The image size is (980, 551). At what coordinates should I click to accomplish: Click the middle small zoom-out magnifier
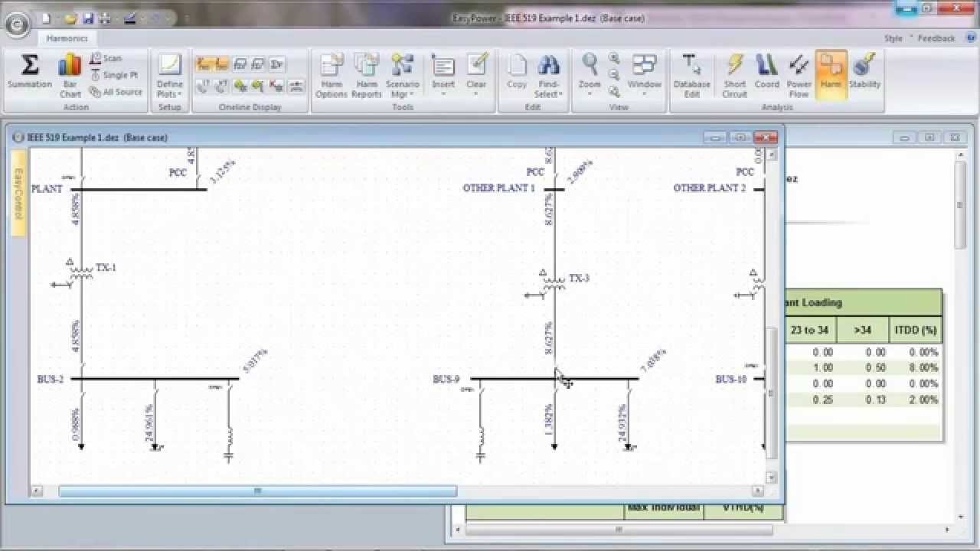click(614, 75)
